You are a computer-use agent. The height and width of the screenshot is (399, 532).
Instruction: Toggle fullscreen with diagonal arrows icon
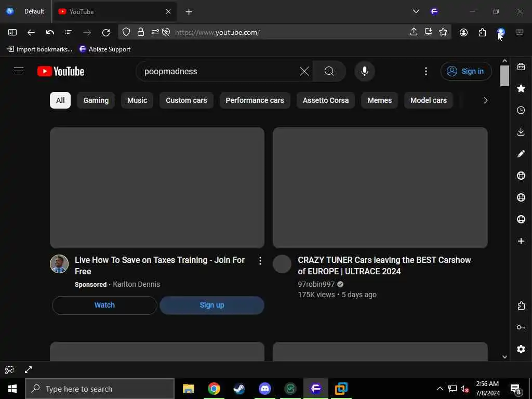(29, 370)
